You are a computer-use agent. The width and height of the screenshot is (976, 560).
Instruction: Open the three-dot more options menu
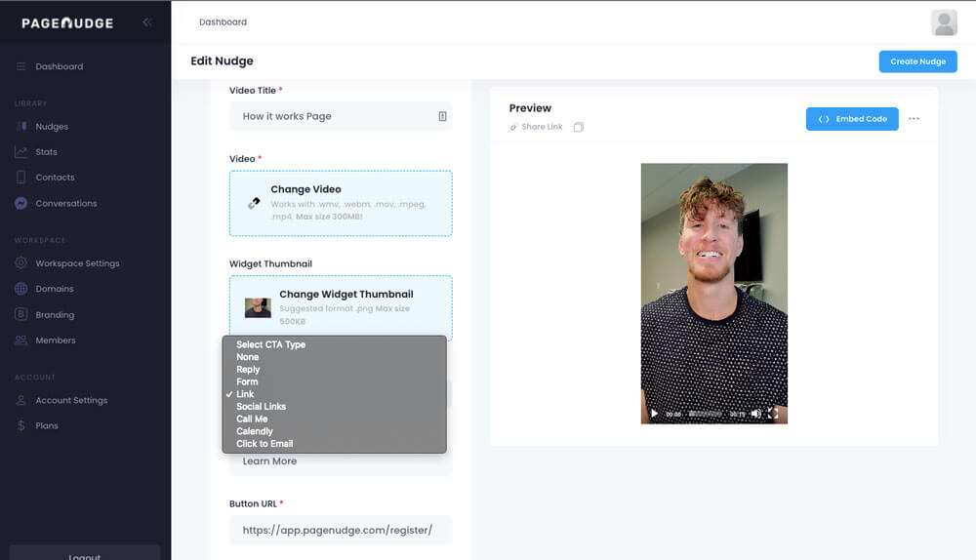click(914, 119)
